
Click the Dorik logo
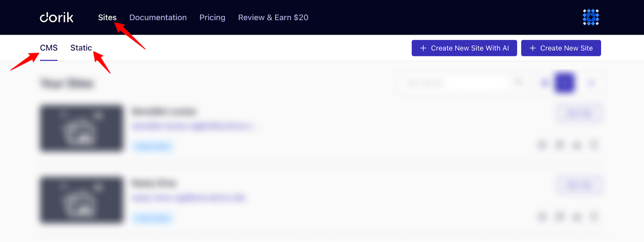coord(56,17)
